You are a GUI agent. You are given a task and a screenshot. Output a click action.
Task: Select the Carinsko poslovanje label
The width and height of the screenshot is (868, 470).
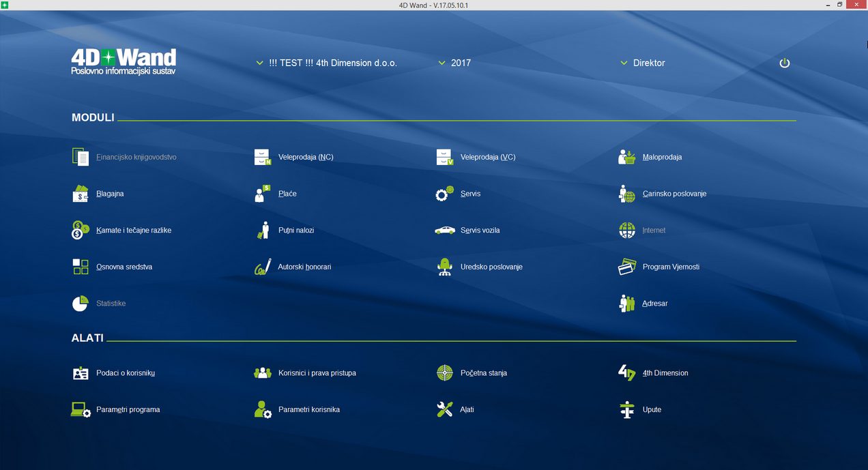[x=674, y=194]
